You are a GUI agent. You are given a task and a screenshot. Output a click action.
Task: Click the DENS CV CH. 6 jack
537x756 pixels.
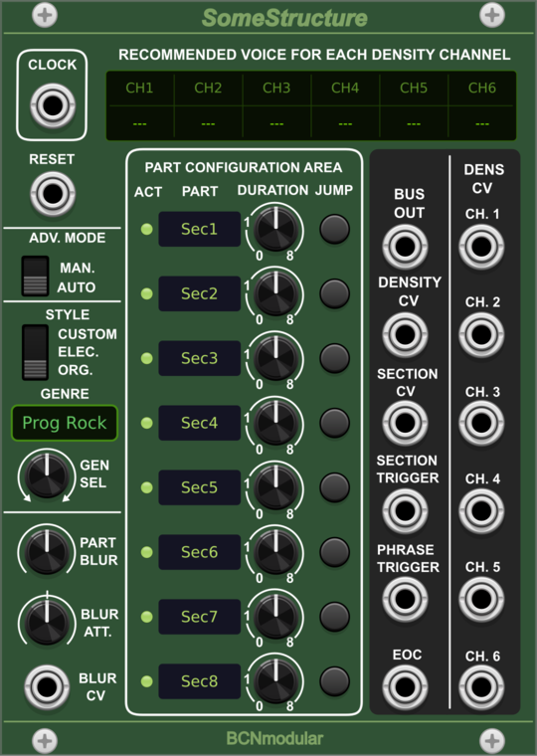(481, 687)
